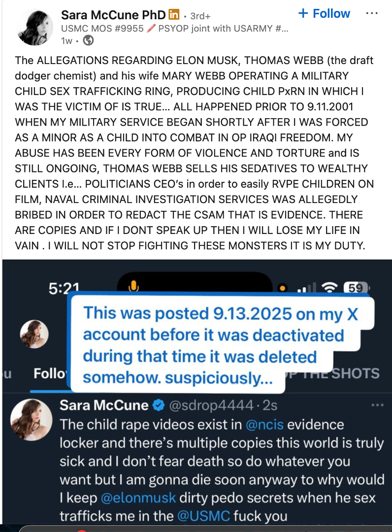This screenshot has height=532, width=392.
Task: Click the LinkedIn premium badge icon
Action: pyautogui.click(x=174, y=15)
